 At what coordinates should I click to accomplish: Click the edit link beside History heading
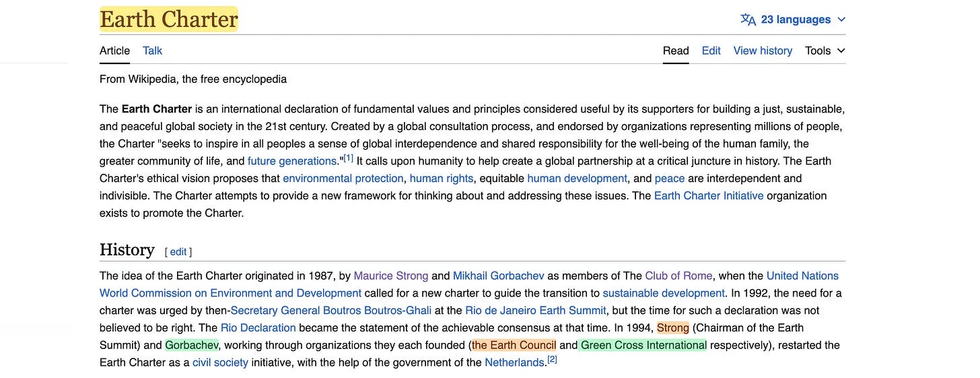pyautogui.click(x=178, y=251)
